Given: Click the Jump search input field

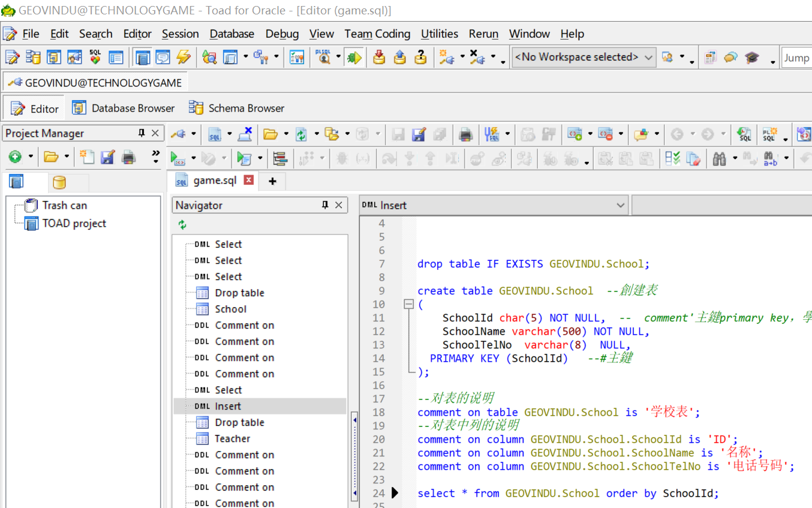Looking at the screenshot, I should 796,58.
